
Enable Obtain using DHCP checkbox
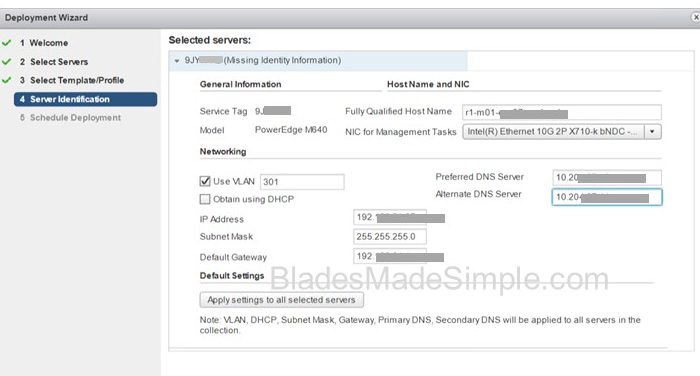[x=205, y=199]
